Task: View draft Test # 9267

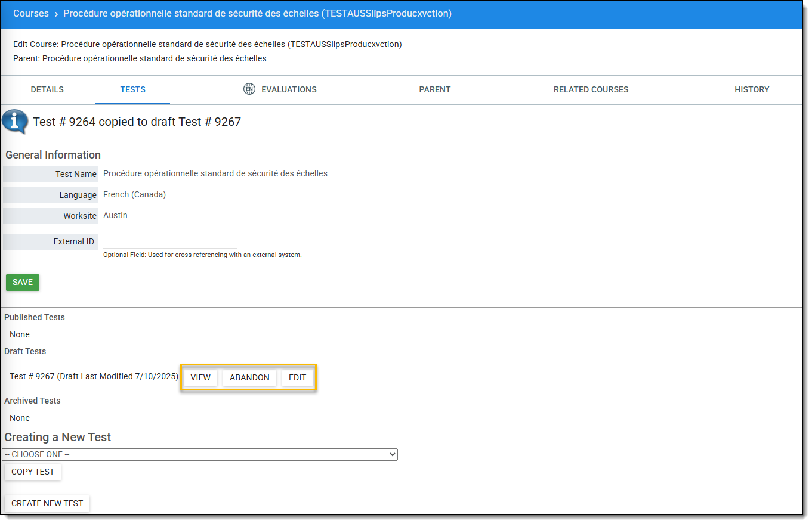Action: 200,378
